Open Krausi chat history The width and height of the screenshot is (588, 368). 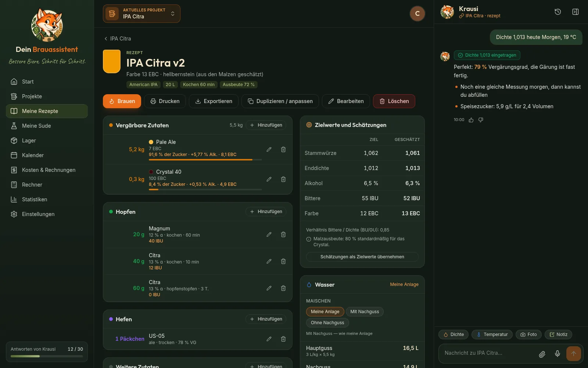coord(558,12)
